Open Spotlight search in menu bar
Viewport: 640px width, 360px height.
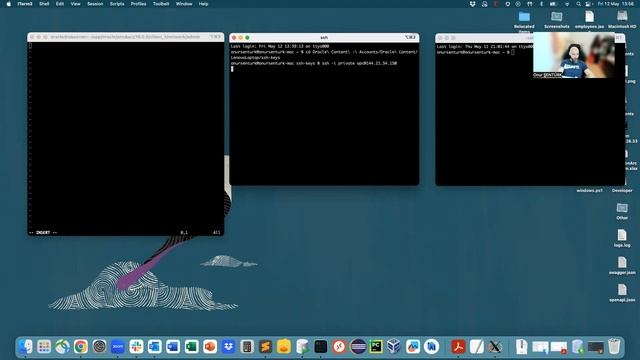click(578, 4)
